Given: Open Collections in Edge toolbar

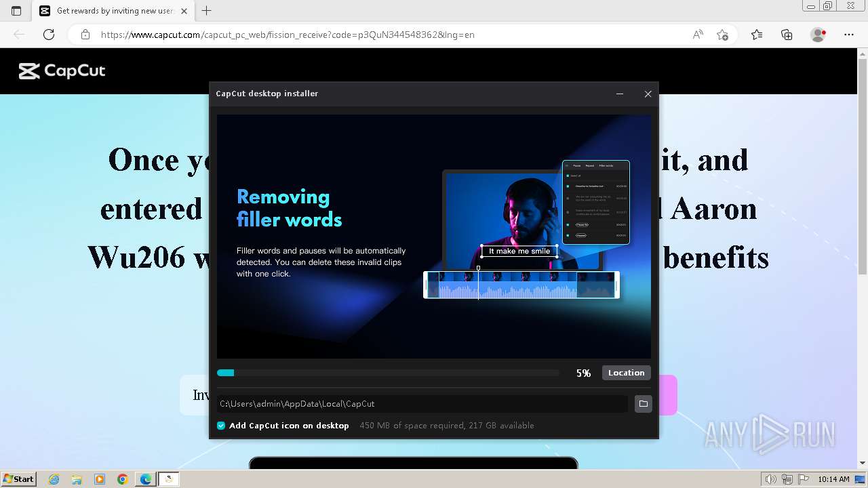Looking at the screenshot, I should (787, 35).
